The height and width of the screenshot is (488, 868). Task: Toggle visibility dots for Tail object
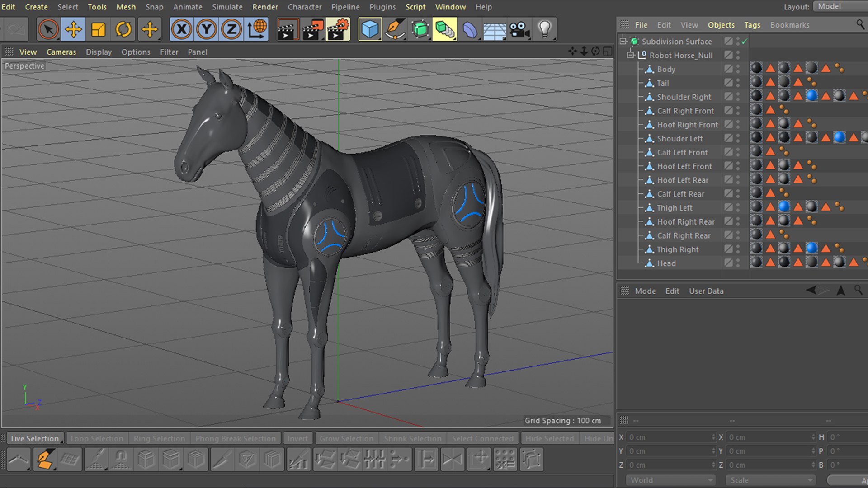click(x=738, y=83)
